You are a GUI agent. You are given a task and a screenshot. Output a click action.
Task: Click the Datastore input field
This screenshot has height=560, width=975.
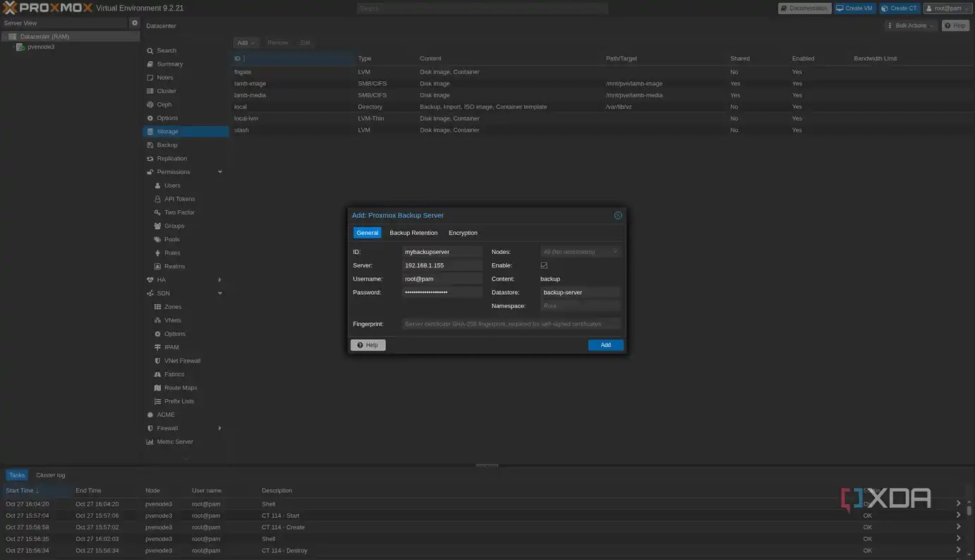[x=581, y=292]
